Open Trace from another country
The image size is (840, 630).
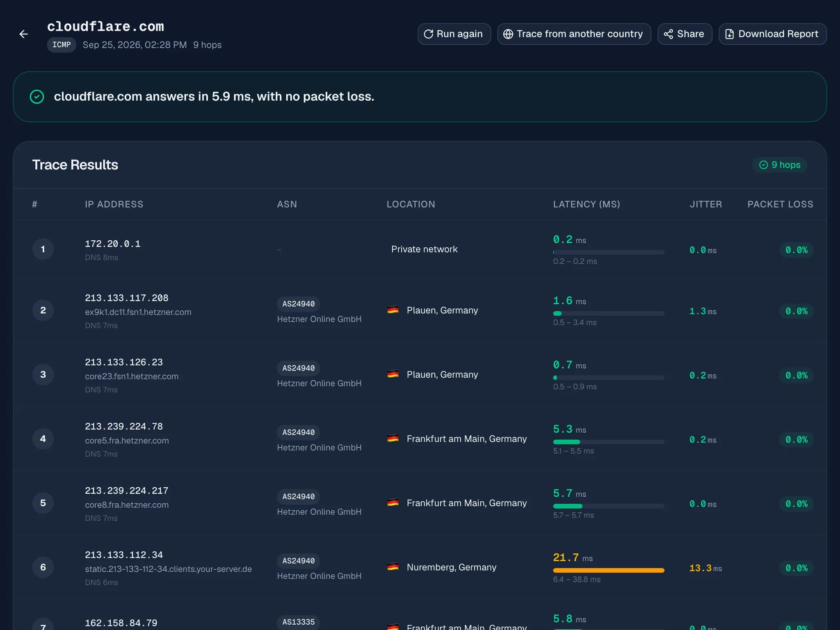[574, 34]
